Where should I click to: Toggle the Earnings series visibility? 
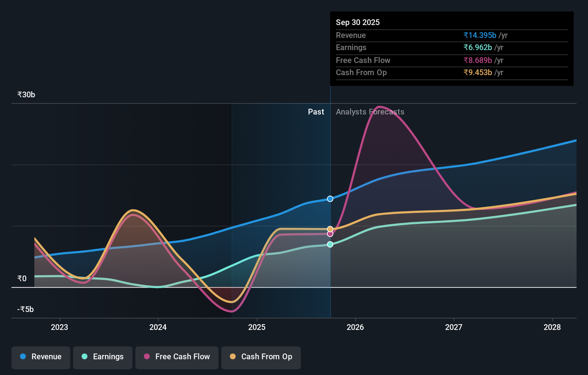[x=103, y=357]
